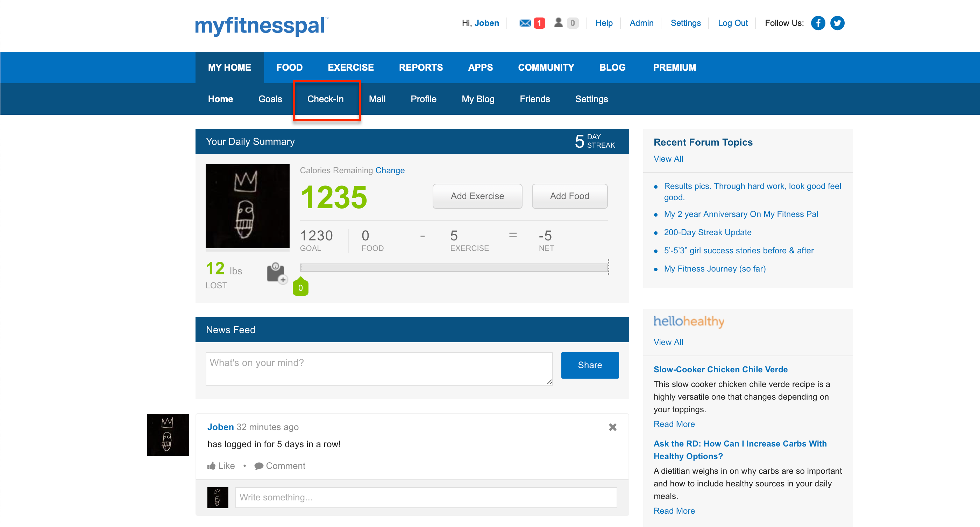Open the FOOD dropdown menu
Image resolution: width=980 pixels, height=527 pixels.
(x=289, y=67)
